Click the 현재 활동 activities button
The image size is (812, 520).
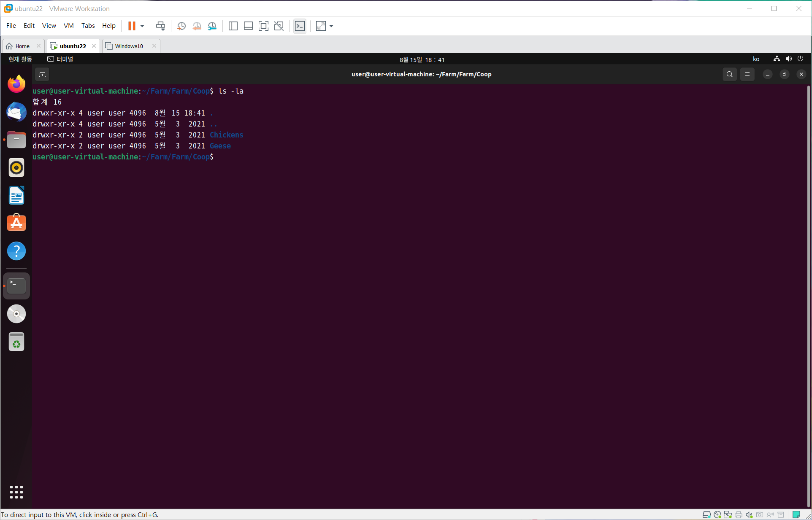tap(20, 59)
